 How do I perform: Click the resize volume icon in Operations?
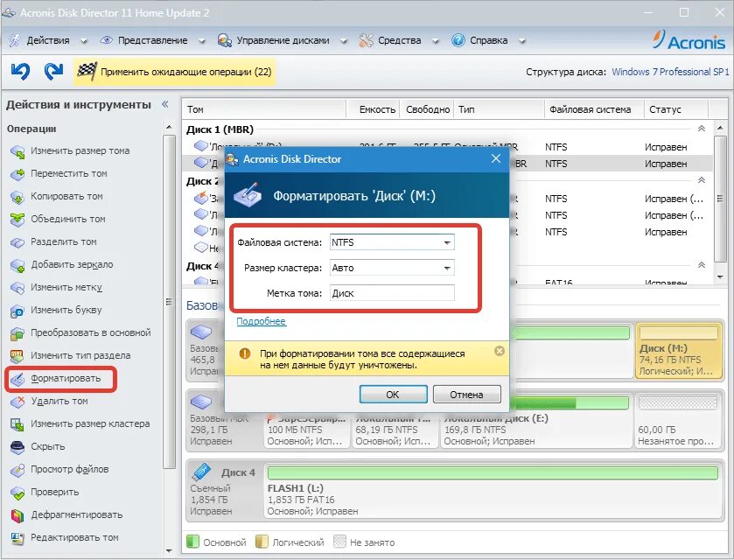point(17,151)
